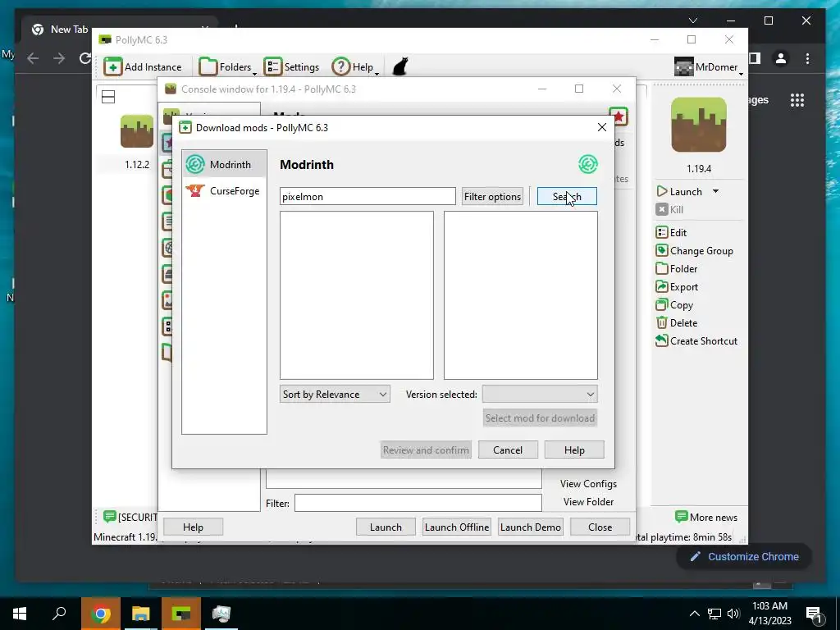Open Chrome three-dot menu
Viewport: 840px width, 630px height.
tap(807, 58)
